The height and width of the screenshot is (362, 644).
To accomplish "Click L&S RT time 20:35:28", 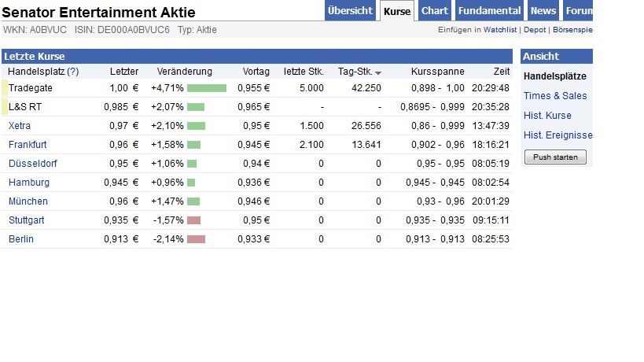I will [x=491, y=107].
